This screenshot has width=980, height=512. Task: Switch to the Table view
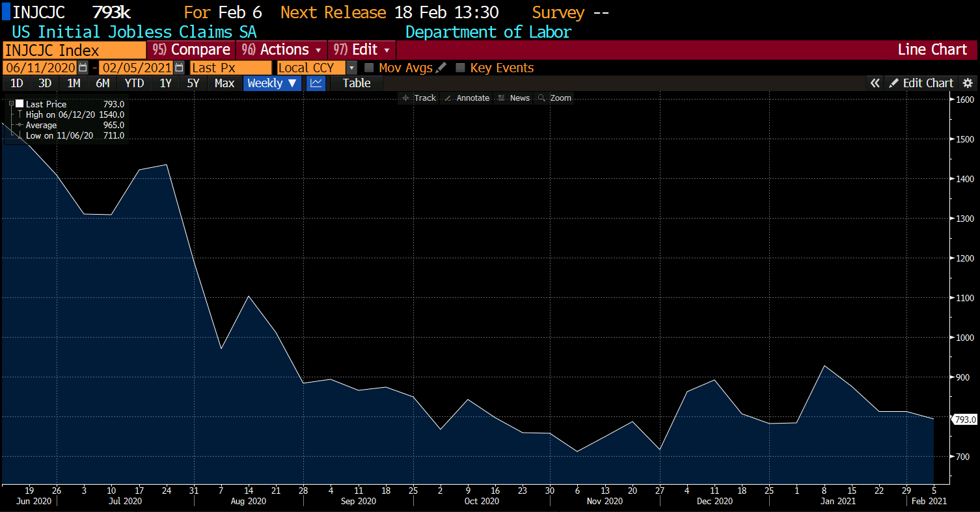(357, 83)
